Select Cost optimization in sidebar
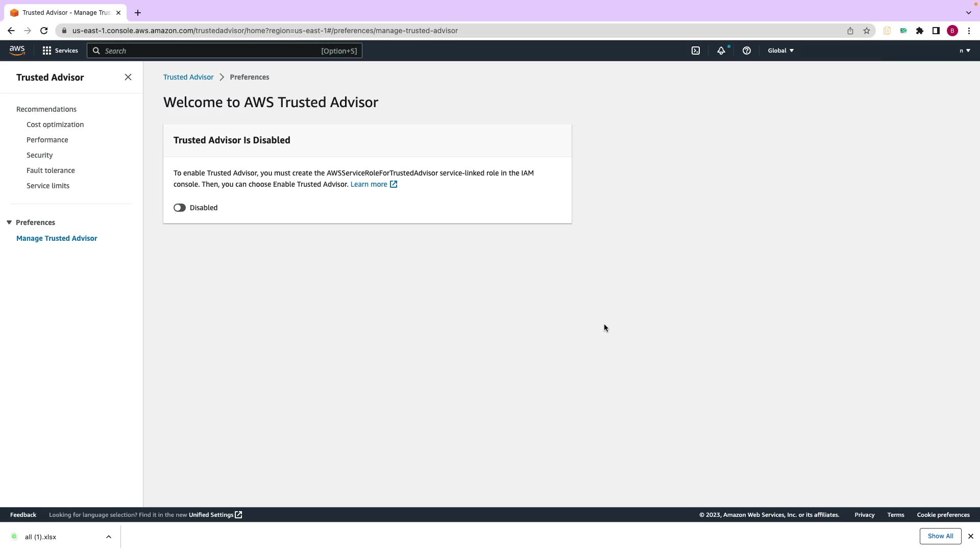The width and height of the screenshot is (980, 551). click(x=55, y=124)
